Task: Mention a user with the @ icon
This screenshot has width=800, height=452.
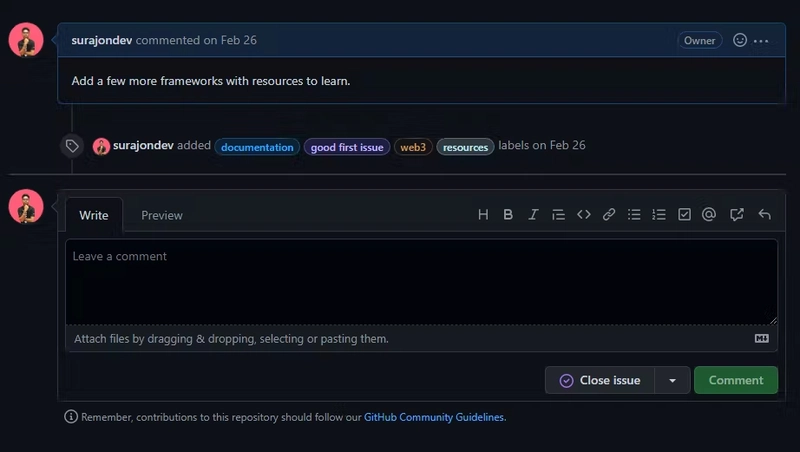Action: (709, 215)
